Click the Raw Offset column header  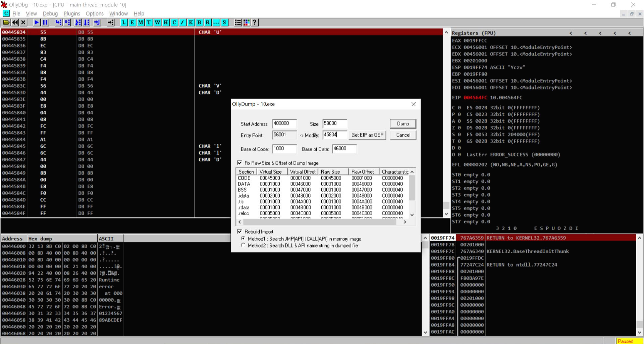coord(364,172)
